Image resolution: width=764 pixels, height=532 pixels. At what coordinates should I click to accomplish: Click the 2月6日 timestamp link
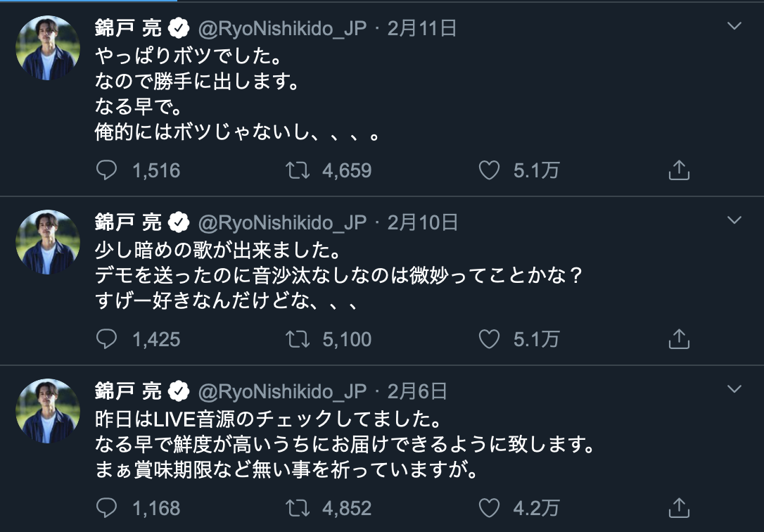pyautogui.click(x=416, y=391)
